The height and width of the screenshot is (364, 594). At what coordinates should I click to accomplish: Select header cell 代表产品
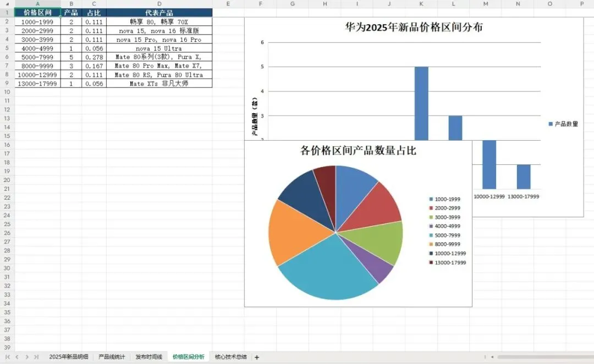coord(159,13)
